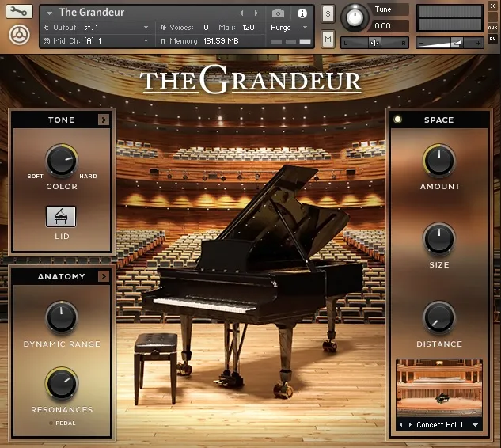Click the Max voices value 120
Viewport: 501px width, 448px height.
pyautogui.click(x=249, y=28)
